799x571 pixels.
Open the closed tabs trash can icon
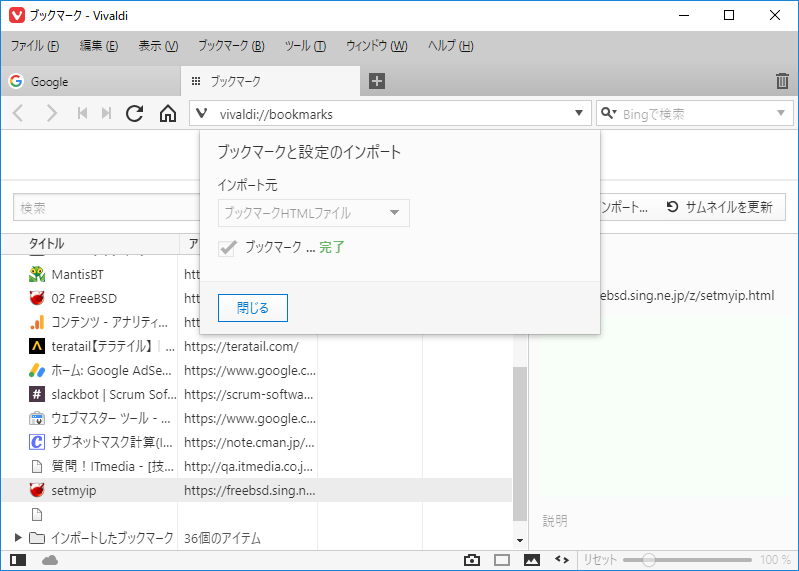click(x=782, y=81)
